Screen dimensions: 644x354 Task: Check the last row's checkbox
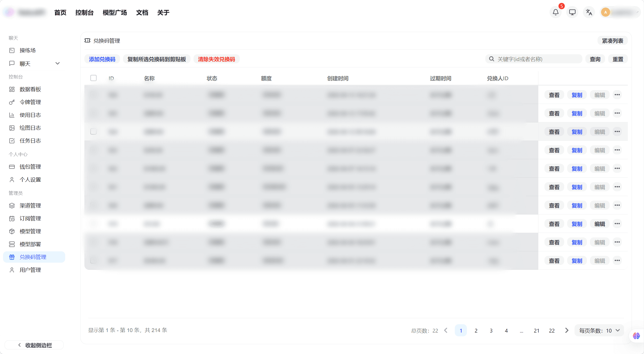(93, 261)
